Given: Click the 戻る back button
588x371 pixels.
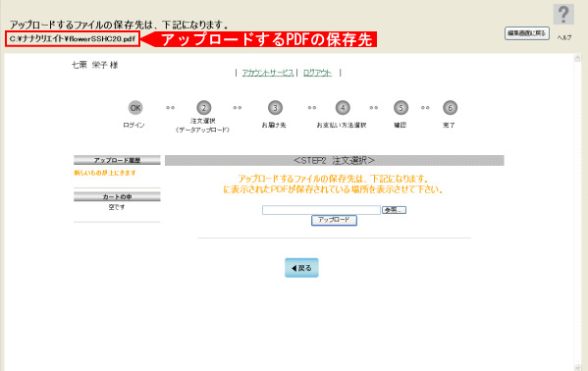Looking at the screenshot, I should pos(301,268).
